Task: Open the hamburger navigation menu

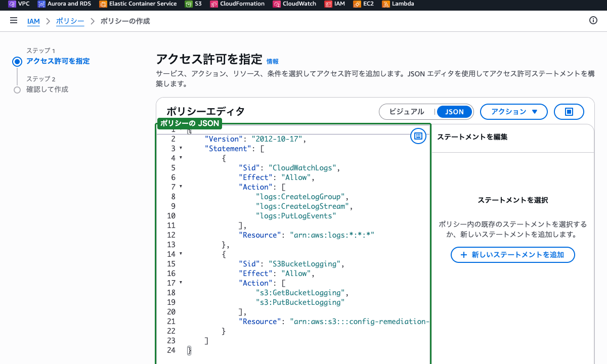Action: (14, 21)
